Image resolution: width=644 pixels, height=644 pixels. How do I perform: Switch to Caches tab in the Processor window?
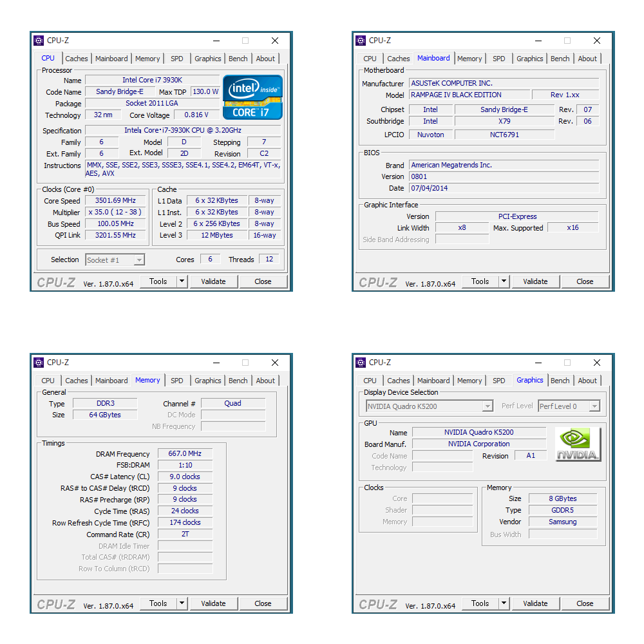point(77,59)
